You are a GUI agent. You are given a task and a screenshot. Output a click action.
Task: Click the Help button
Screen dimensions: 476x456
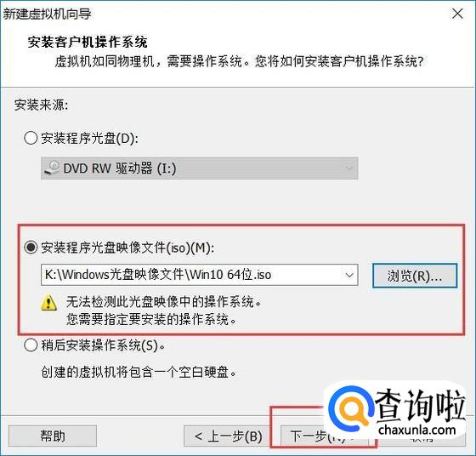pos(53,436)
